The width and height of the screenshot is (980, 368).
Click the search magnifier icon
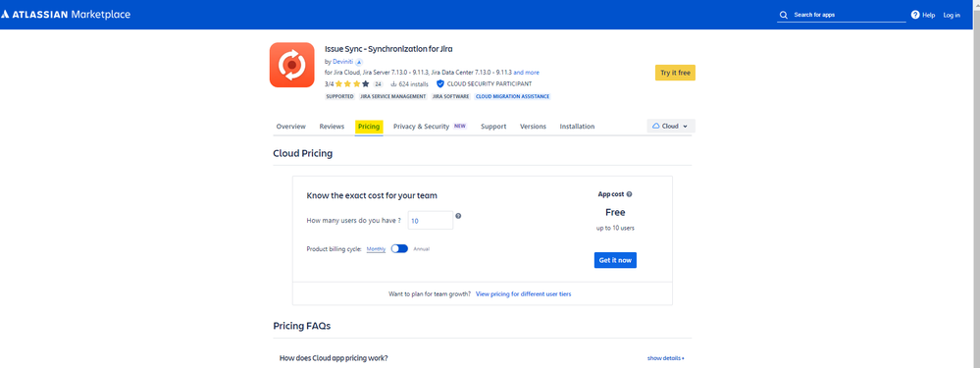[x=784, y=15]
